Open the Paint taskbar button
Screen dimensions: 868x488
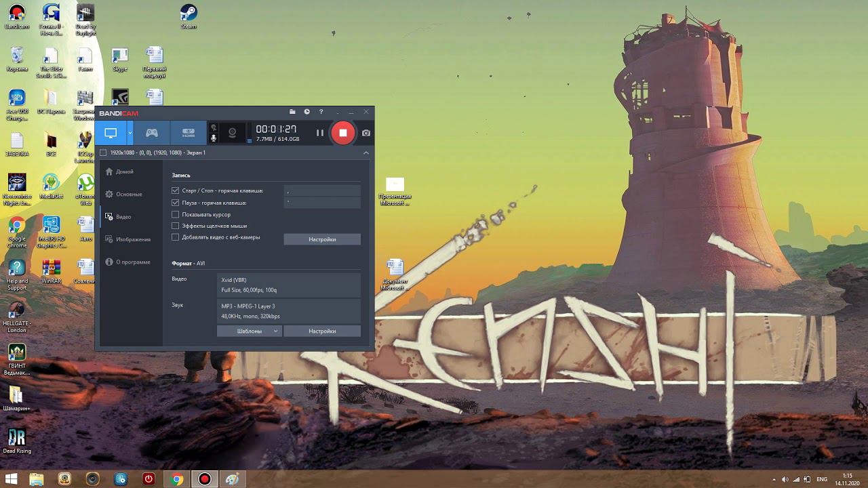[233, 479]
